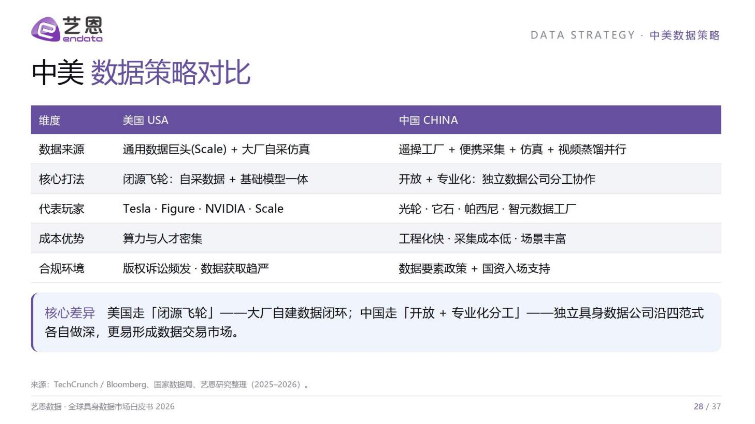The image size is (755, 424).
Task: Click cell '工程化快 · 采集成本低 · 场景丰富'
Action: [x=482, y=239]
